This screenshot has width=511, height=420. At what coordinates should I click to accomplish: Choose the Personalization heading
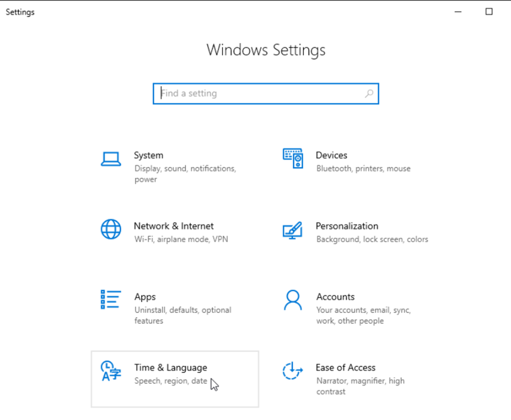[x=347, y=226]
